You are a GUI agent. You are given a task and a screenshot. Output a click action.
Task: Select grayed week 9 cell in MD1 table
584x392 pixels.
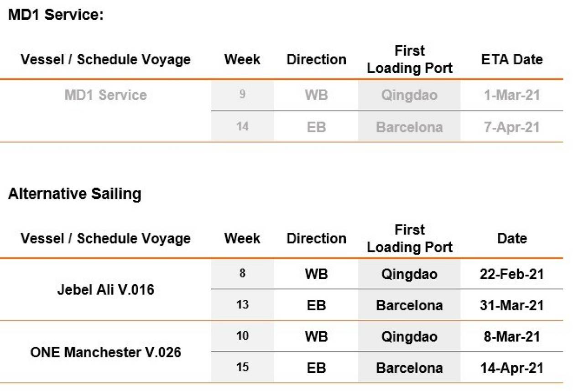pos(242,95)
